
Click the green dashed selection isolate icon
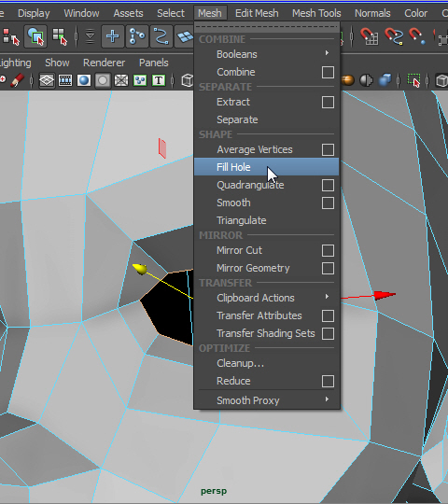pyautogui.click(x=414, y=80)
